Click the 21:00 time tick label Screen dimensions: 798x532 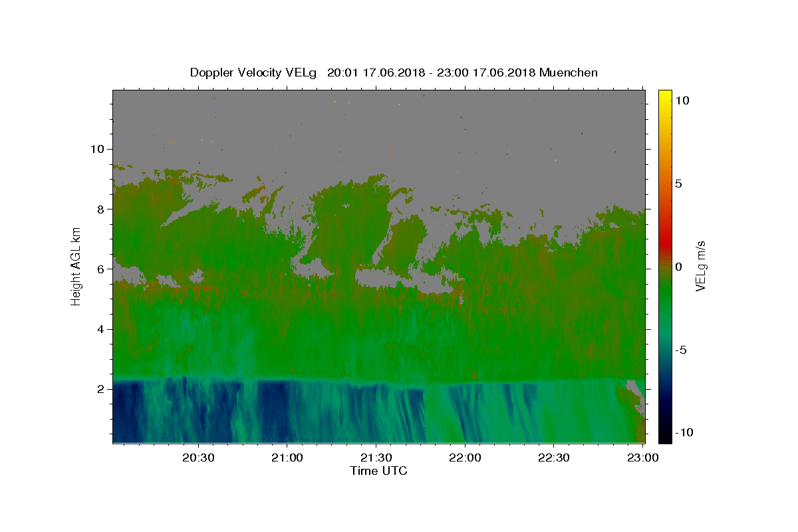(x=287, y=458)
